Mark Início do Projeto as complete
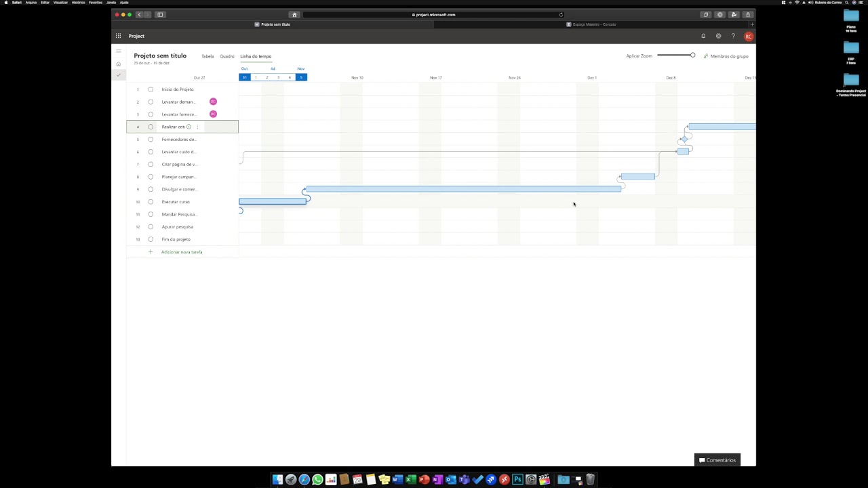 click(x=151, y=89)
